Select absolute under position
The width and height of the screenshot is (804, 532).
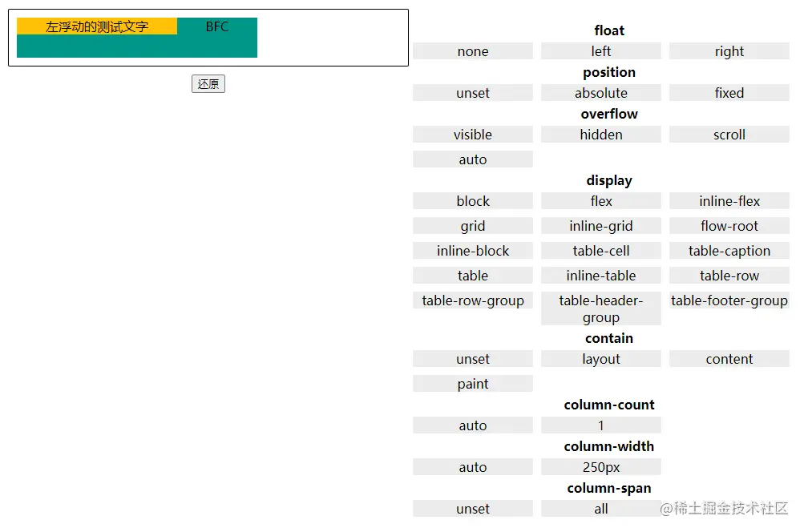(601, 93)
